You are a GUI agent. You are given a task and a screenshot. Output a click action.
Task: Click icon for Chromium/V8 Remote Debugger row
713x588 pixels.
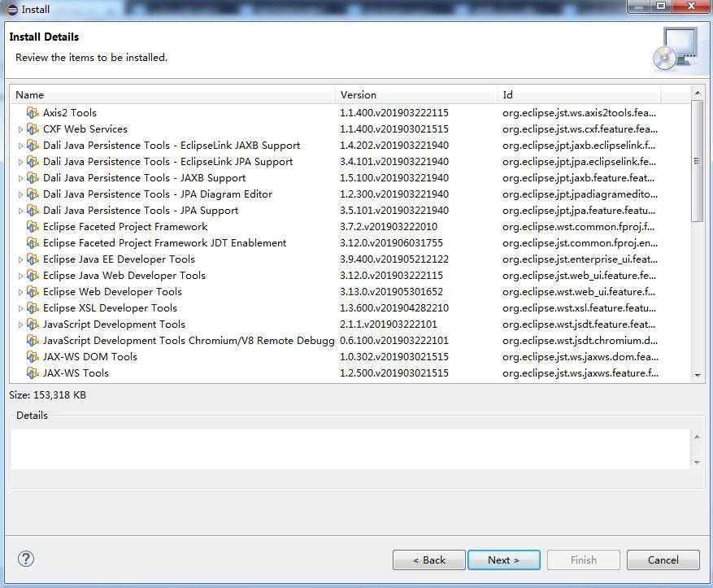33,341
